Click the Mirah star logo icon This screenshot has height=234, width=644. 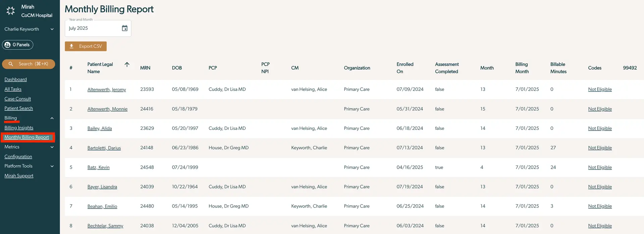click(x=11, y=11)
